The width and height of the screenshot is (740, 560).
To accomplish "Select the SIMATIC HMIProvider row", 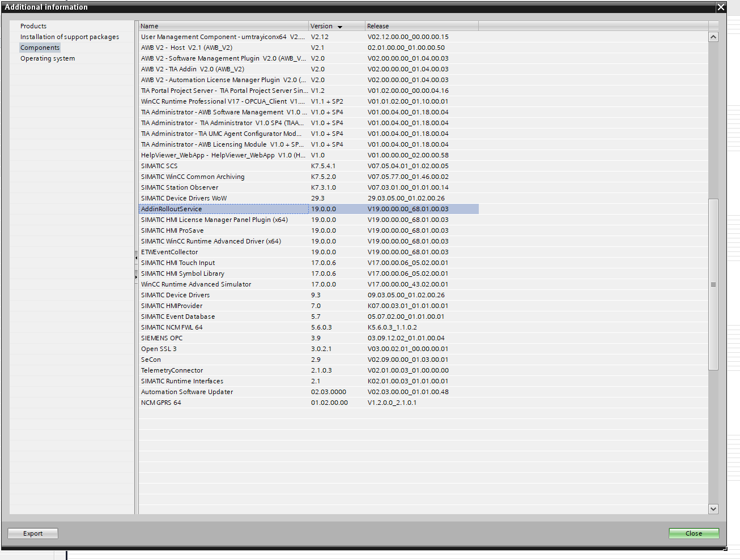I will click(x=309, y=306).
